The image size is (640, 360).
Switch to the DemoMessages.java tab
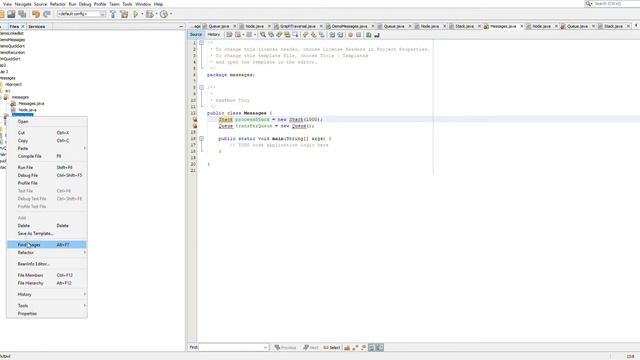349,26
